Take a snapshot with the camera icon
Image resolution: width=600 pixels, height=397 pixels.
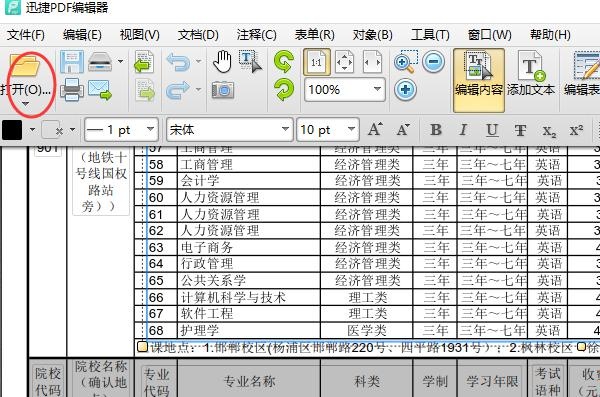(223, 90)
